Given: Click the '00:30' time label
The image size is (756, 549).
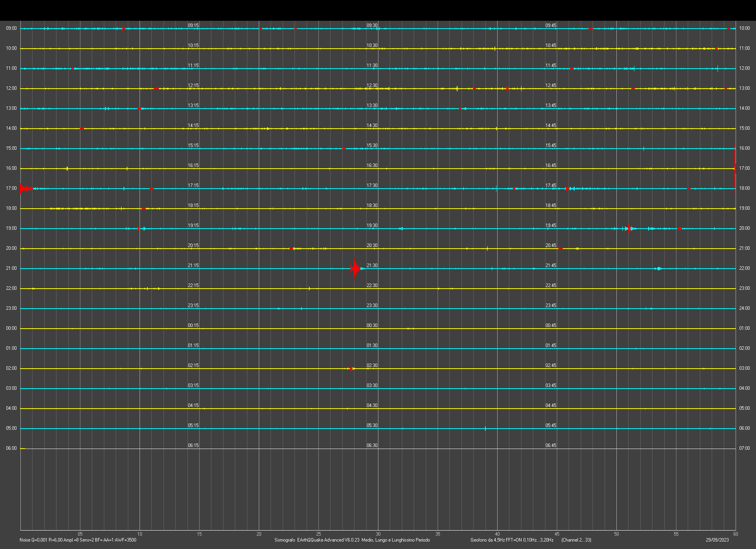Looking at the screenshot, I should (x=372, y=325).
